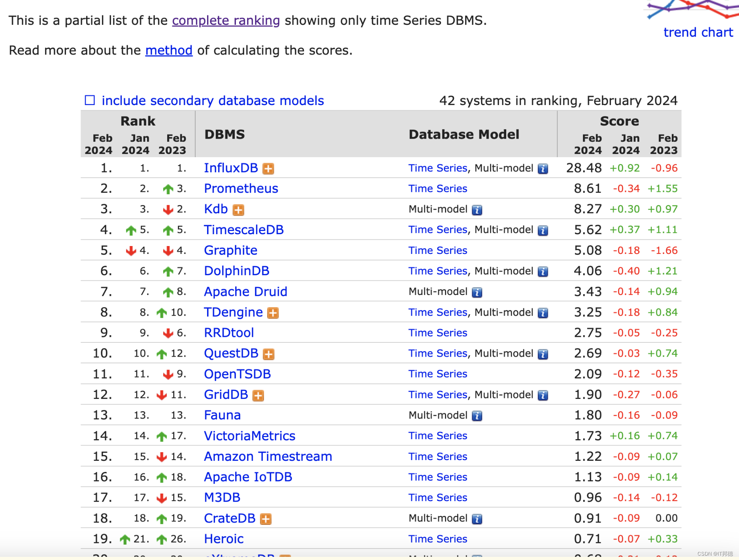
Task: Click the score 8.61 for Prometheus
Action: coord(588,188)
